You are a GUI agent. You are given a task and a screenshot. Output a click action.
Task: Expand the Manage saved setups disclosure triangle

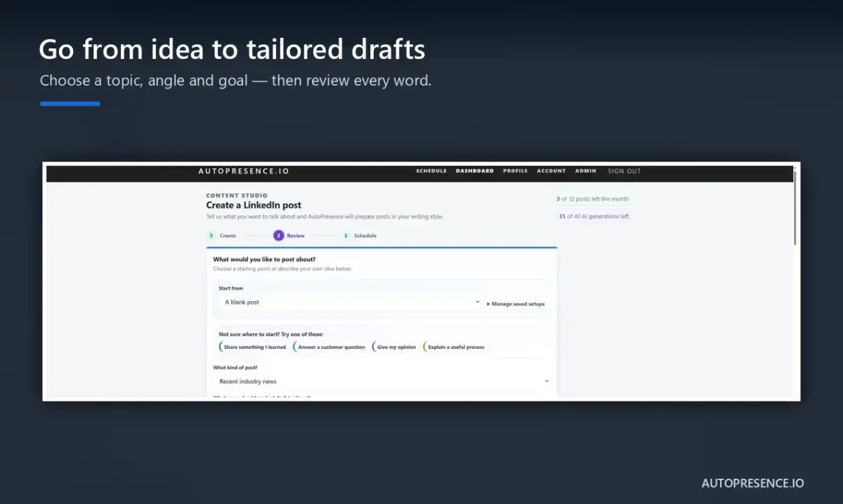pyautogui.click(x=488, y=304)
